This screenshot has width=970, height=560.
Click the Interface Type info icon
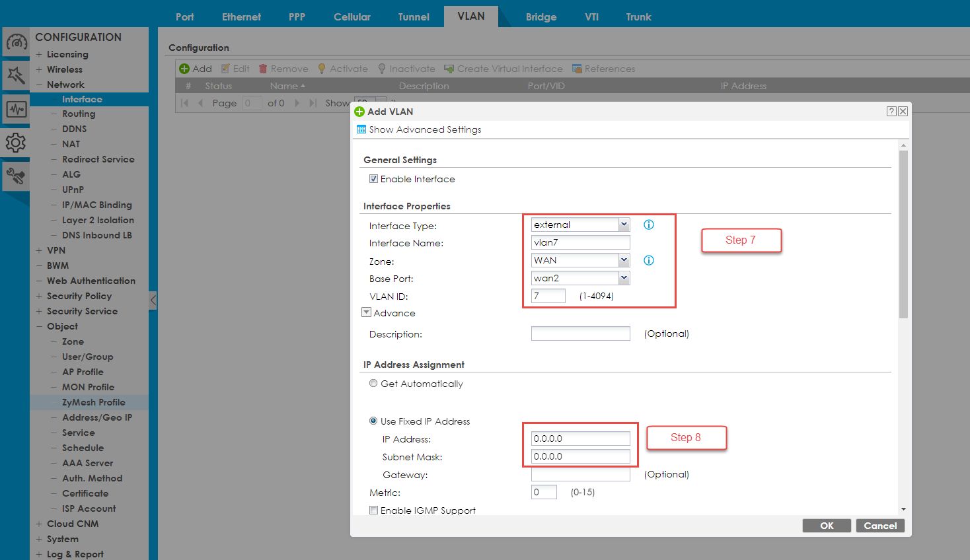pyautogui.click(x=649, y=225)
